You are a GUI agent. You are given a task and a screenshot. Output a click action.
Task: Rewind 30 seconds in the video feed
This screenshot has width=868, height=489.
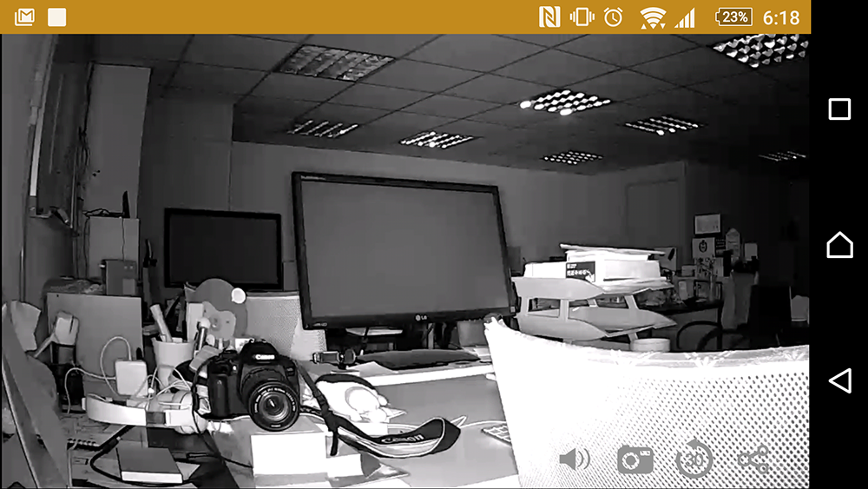(694, 459)
